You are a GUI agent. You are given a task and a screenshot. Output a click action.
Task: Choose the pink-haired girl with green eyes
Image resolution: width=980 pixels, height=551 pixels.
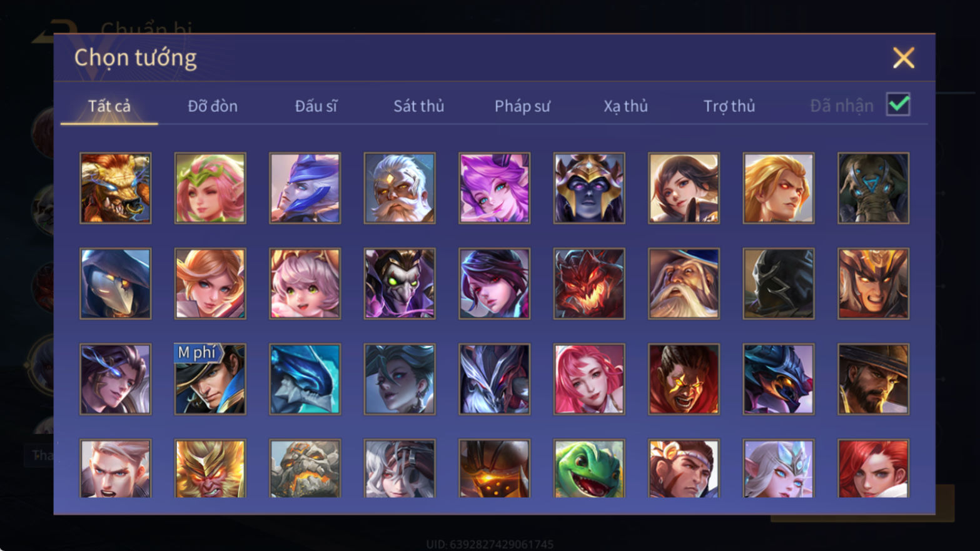point(305,284)
